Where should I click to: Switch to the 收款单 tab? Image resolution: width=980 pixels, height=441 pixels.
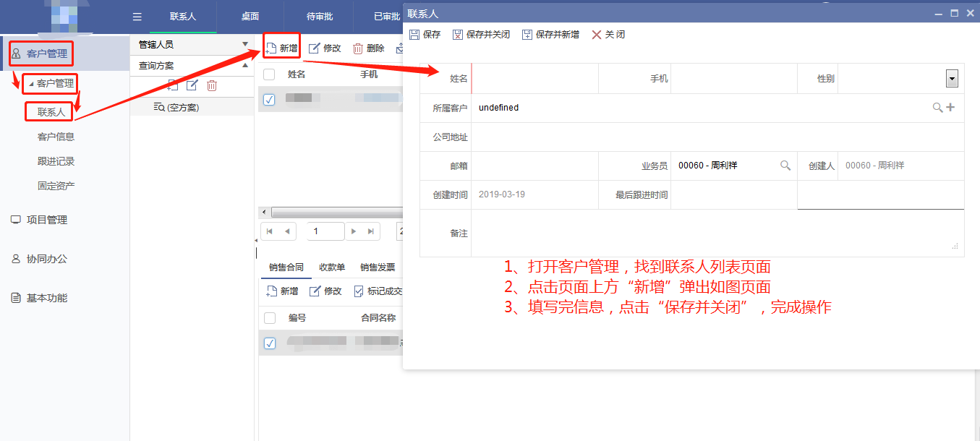click(332, 267)
